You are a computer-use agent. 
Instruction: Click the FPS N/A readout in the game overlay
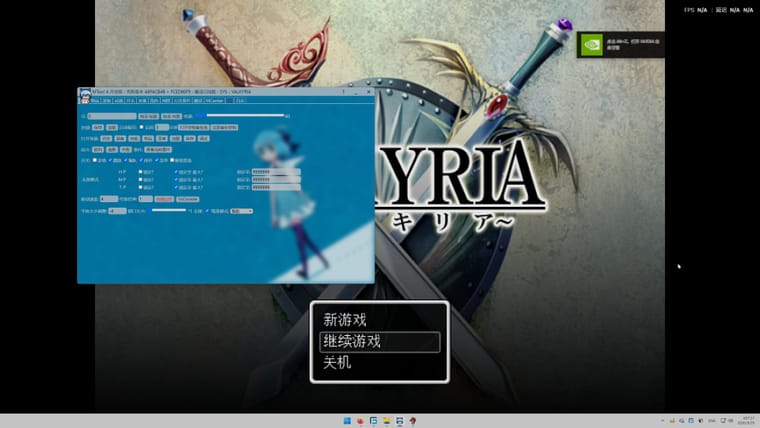(x=696, y=10)
